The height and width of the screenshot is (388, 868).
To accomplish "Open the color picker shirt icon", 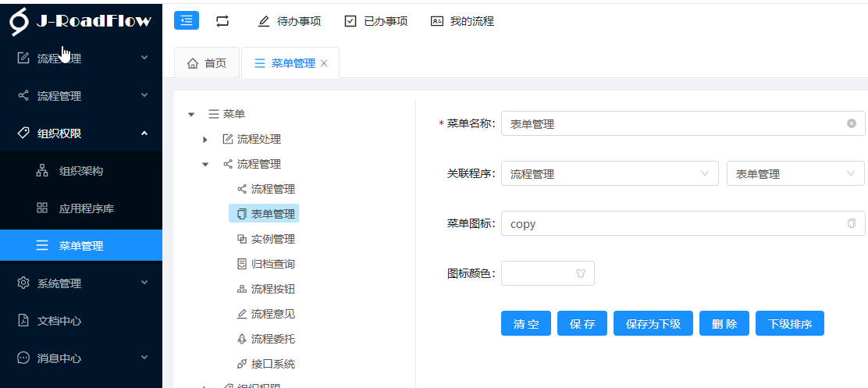I will [580, 273].
